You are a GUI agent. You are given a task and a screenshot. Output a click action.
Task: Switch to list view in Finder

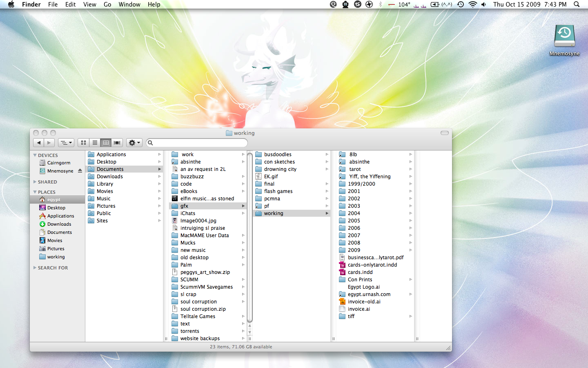(x=95, y=143)
